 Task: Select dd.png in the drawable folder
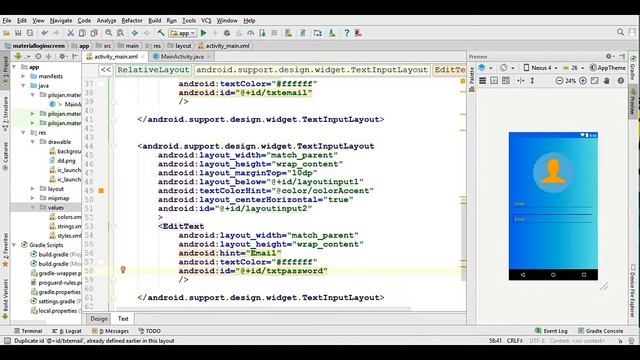[x=66, y=161]
